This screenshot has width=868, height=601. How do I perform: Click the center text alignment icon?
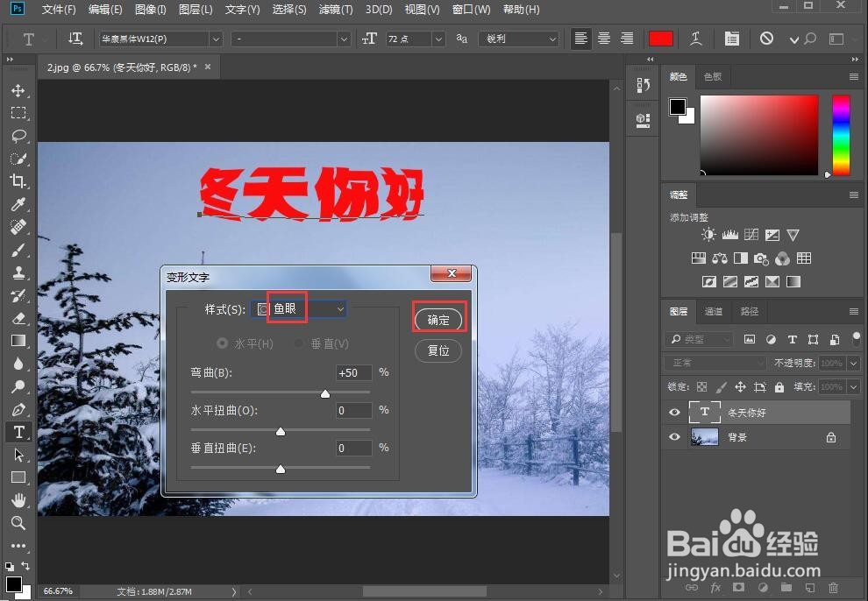[x=603, y=39]
